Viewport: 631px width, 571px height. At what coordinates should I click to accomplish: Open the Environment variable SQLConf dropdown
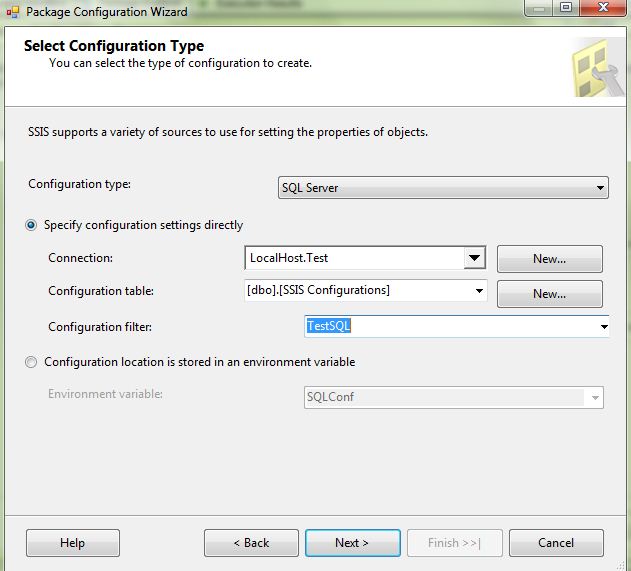(x=595, y=397)
